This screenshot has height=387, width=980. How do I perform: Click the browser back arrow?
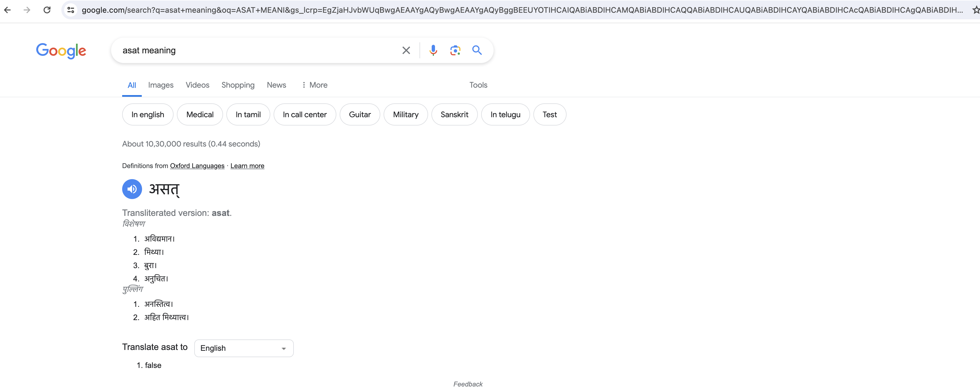click(x=7, y=10)
